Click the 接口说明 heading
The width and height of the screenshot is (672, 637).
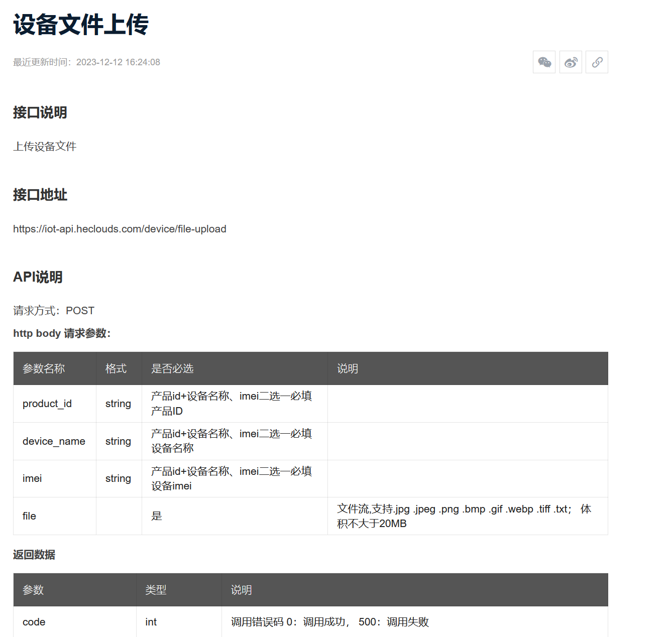(40, 112)
